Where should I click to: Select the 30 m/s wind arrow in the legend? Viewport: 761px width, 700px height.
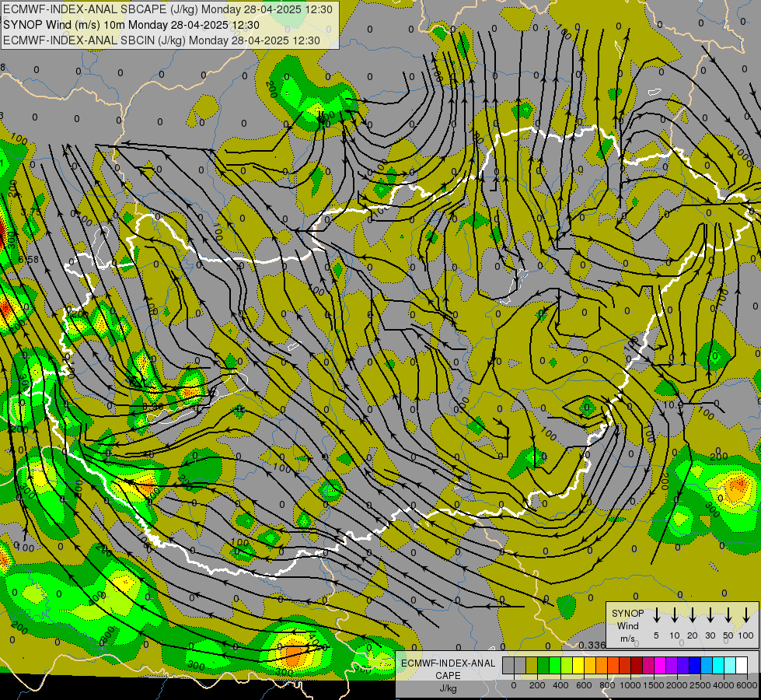(710, 615)
